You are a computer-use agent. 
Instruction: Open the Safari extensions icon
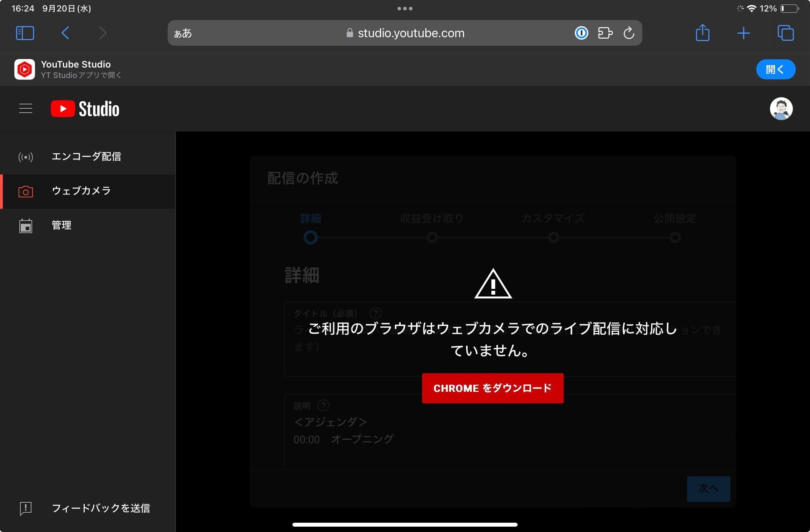[605, 33]
